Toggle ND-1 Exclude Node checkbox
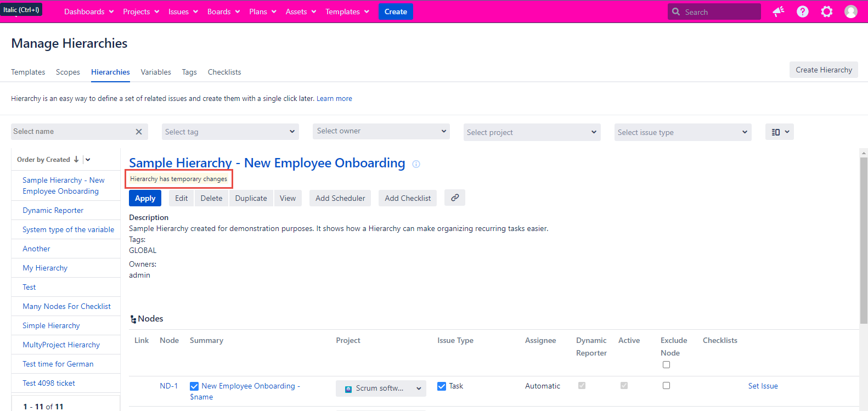 click(x=666, y=386)
